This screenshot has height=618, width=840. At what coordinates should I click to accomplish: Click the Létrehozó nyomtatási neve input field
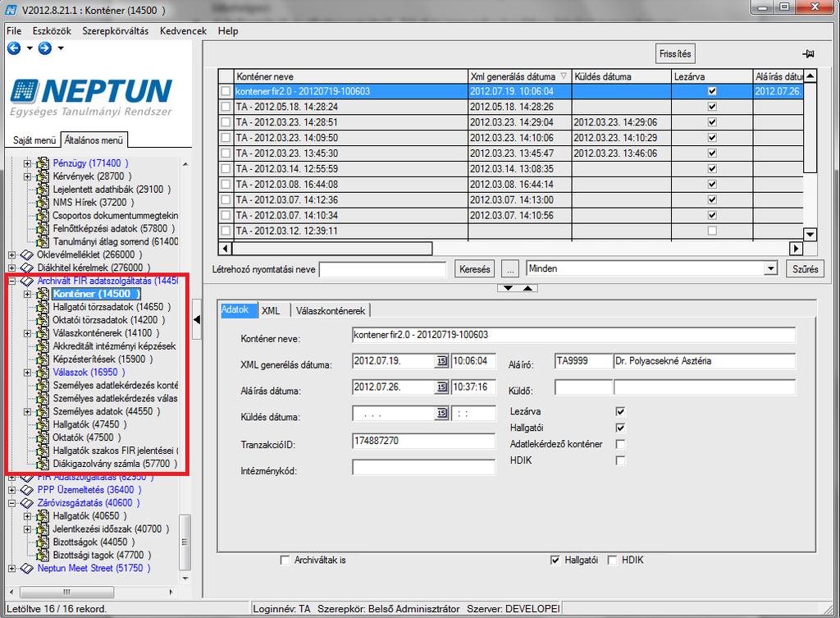coord(382,269)
